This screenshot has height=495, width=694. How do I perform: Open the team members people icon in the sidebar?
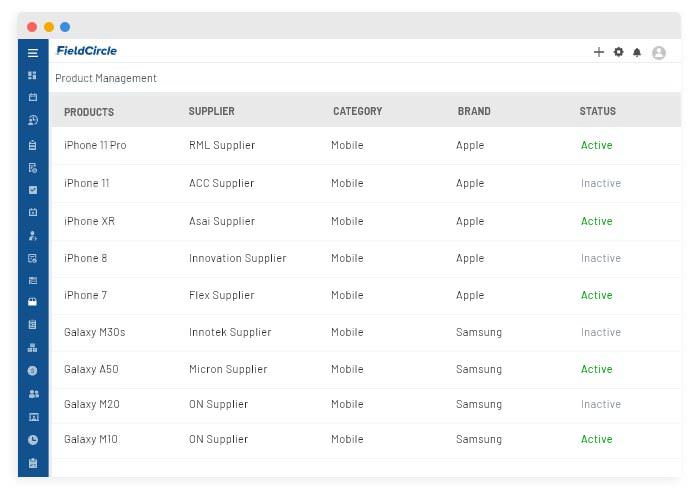pyautogui.click(x=33, y=394)
